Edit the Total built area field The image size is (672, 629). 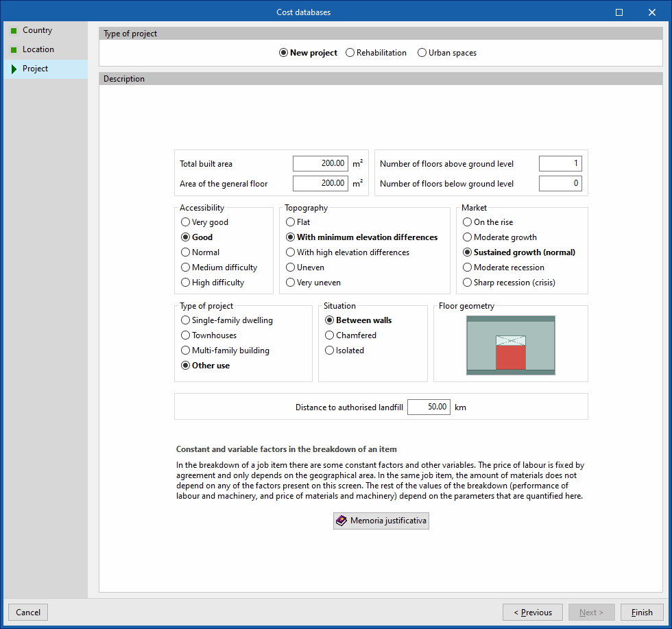click(x=320, y=163)
